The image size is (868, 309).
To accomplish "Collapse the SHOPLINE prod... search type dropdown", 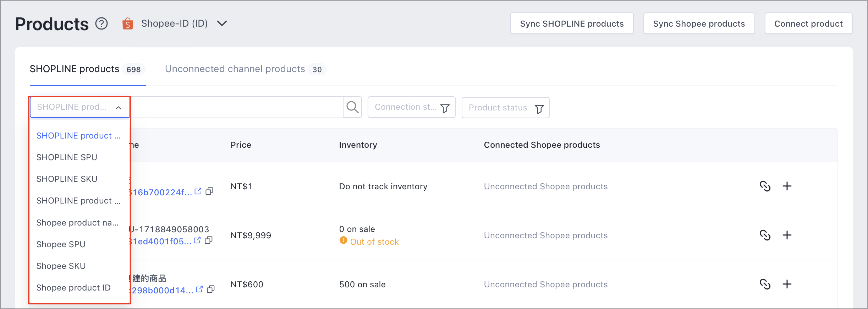I will pos(80,107).
